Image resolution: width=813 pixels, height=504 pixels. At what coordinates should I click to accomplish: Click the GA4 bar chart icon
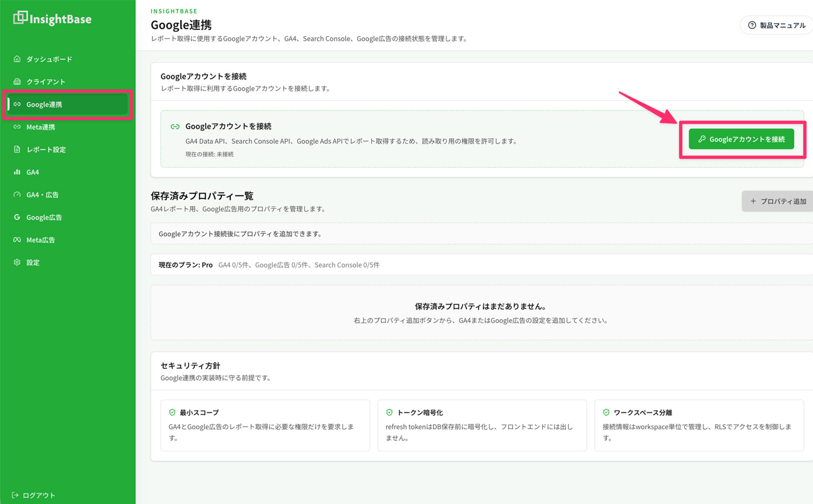point(17,172)
